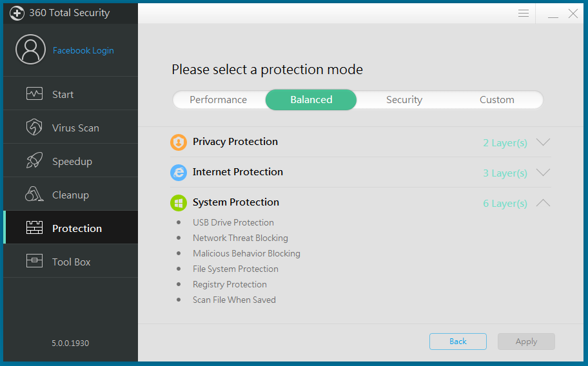Collapse the System Protection layers chevron
Screen dimensions: 588x366
(x=543, y=203)
